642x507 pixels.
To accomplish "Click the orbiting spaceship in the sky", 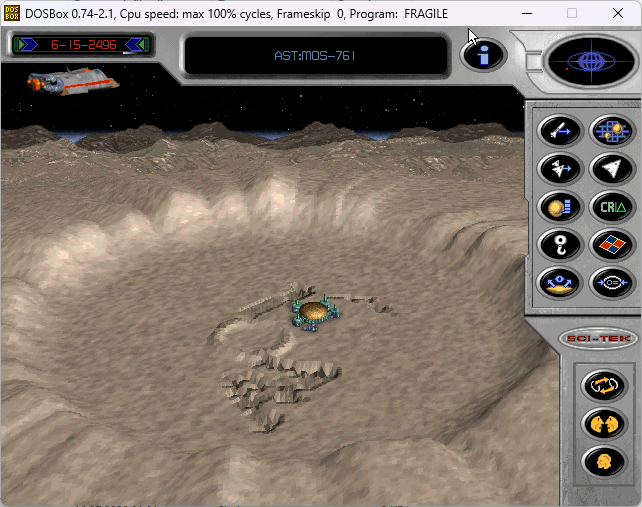I will click(73, 81).
